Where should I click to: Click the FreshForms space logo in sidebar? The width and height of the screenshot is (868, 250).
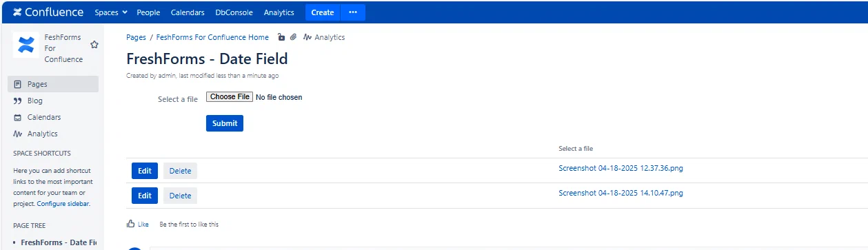click(26, 45)
